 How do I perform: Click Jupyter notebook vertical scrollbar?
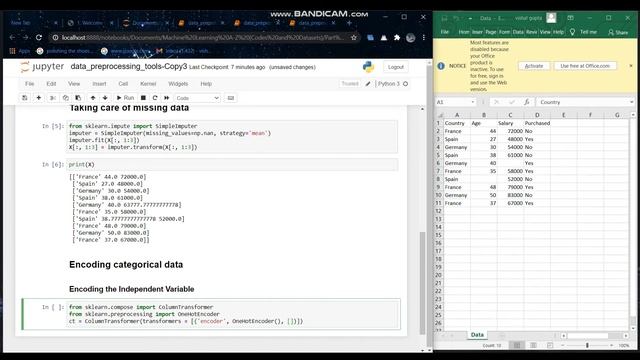(x=422, y=282)
